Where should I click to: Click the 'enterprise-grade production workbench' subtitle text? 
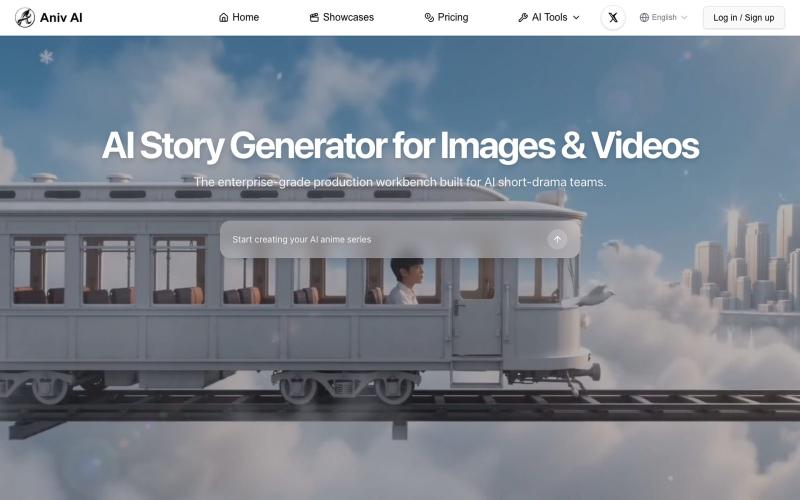[400, 182]
